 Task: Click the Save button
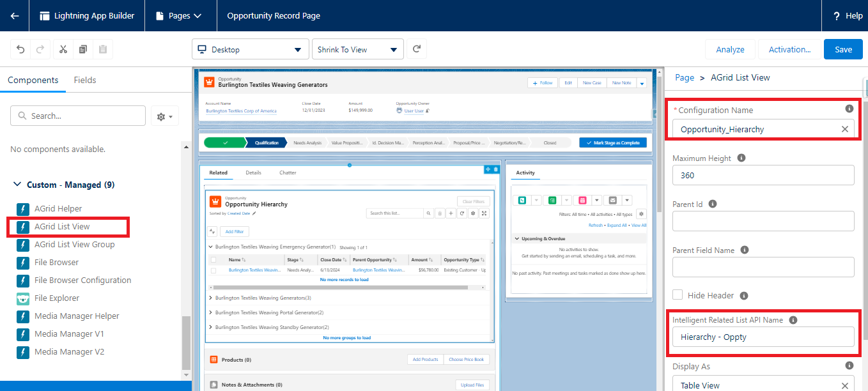843,49
